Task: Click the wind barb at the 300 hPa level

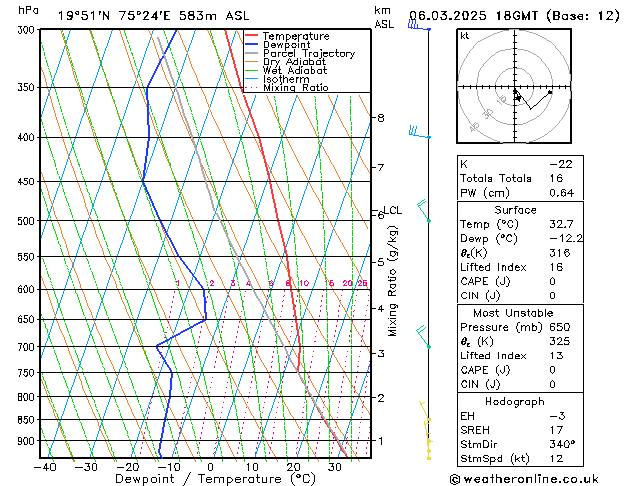Action: click(x=419, y=26)
